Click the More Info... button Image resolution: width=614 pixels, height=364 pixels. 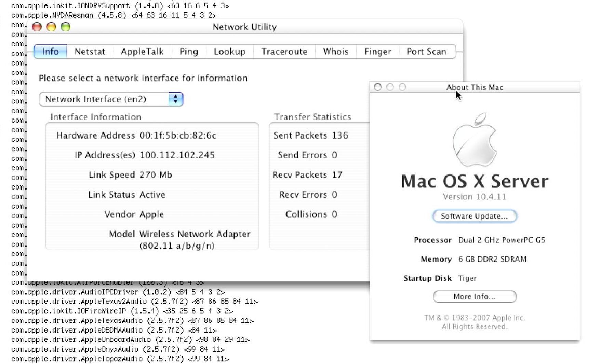[x=475, y=296]
